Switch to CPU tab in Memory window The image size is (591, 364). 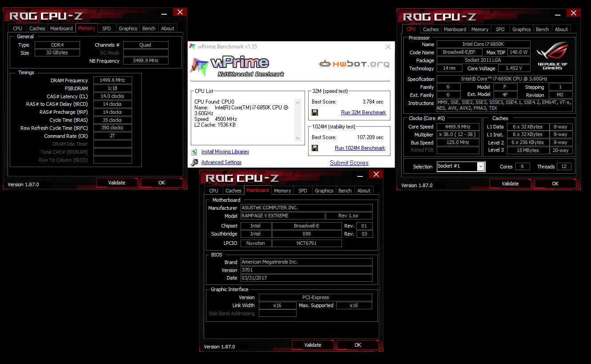pos(17,28)
